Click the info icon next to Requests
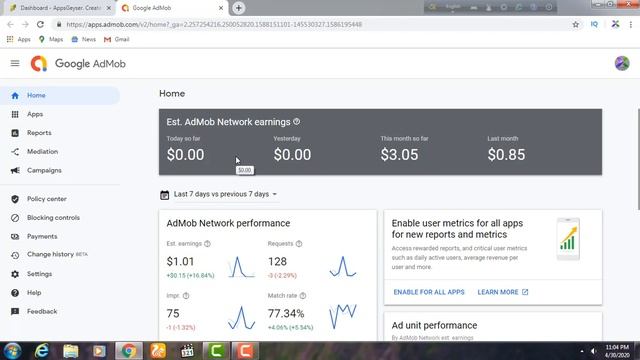640x360 pixels. tap(299, 244)
